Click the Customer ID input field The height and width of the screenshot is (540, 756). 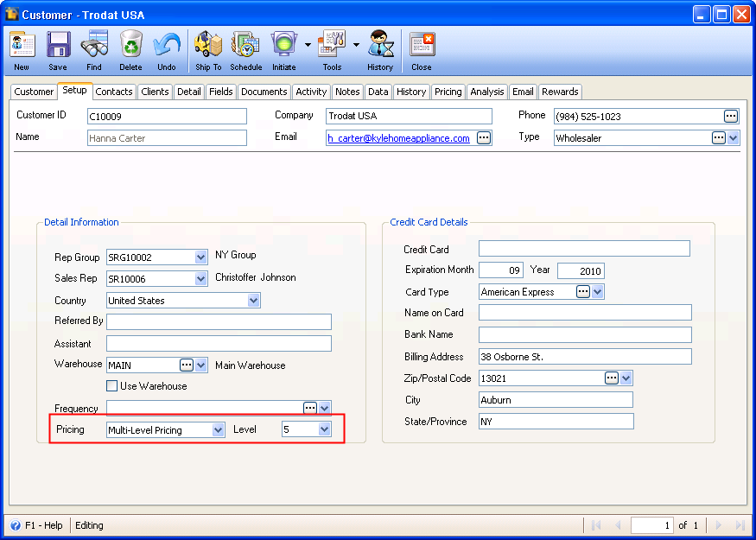coord(167,116)
